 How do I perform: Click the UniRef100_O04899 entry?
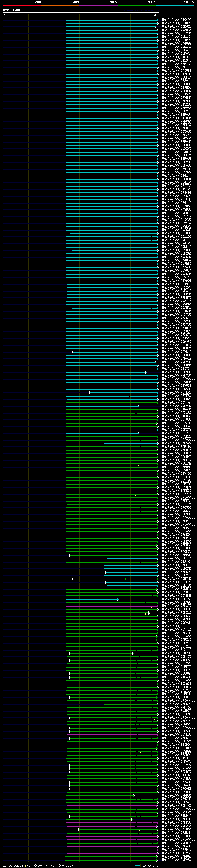click(x=177, y=43)
